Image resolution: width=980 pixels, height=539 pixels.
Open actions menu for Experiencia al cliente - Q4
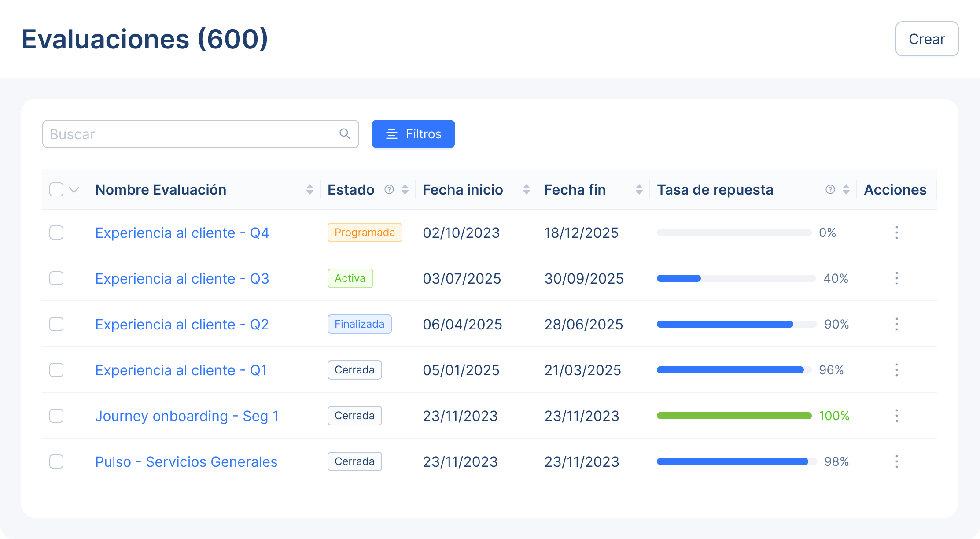[x=897, y=233]
